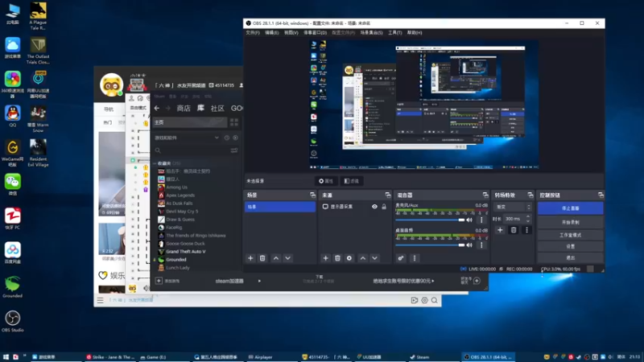644x362 pixels.
Task: Add a new scene with plus icon
Action: coord(250,258)
